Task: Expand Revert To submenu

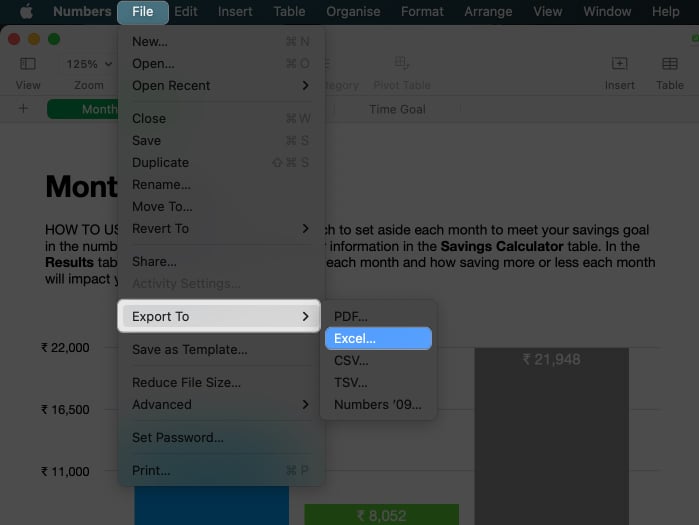Action: tap(221, 229)
